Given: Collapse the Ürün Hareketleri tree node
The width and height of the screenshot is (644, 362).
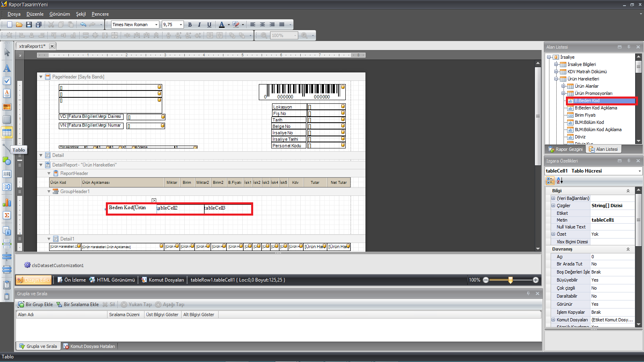Looking at the screenshot, I should coord(556,79).
